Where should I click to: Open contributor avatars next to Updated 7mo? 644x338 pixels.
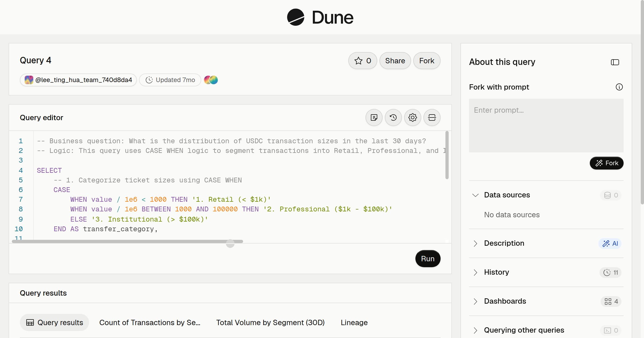(x=211, y=80)
